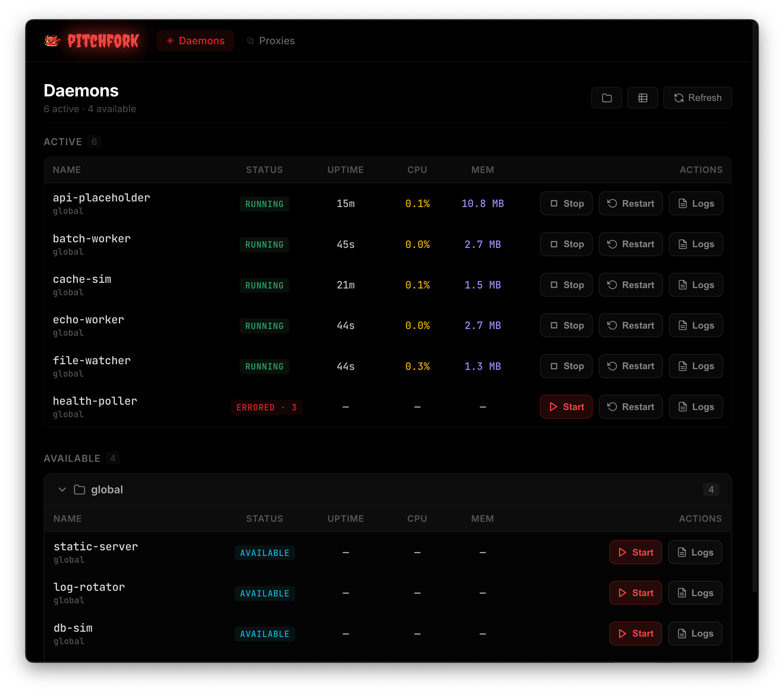Click the Pitchfork devil logo icon

[52, 40]
